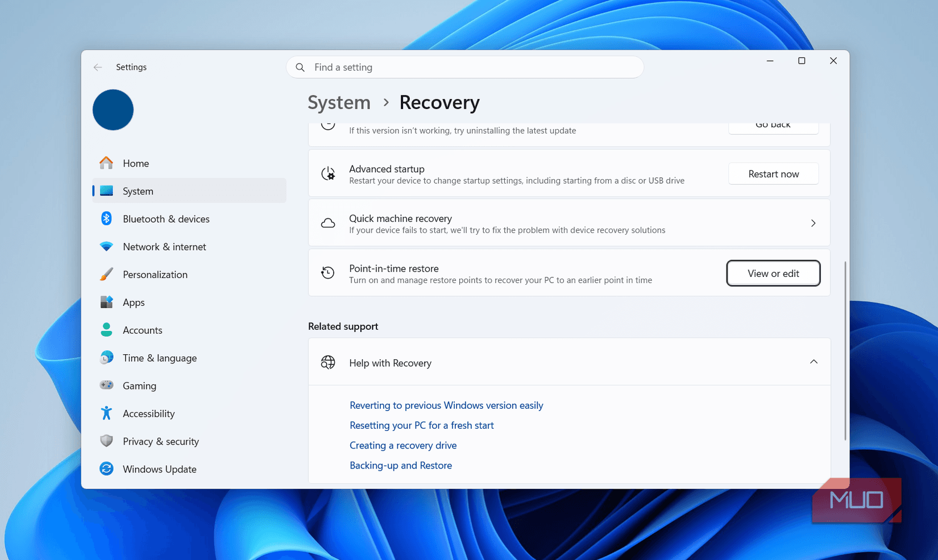Open Privacy & security settings
The height and width of the screenshot is (560, 938).
click(189, 441)
